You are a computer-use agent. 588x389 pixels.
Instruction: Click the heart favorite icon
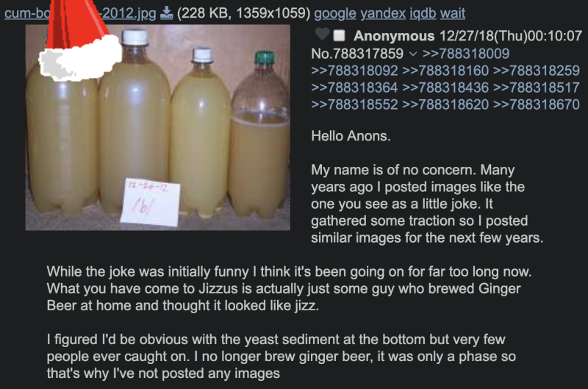(322, 35)
